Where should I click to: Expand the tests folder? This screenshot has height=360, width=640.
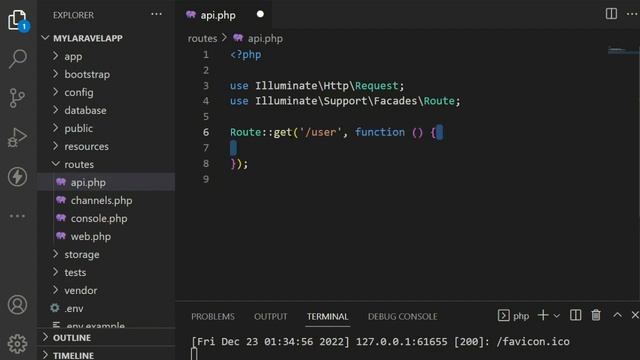pos(75,272)
